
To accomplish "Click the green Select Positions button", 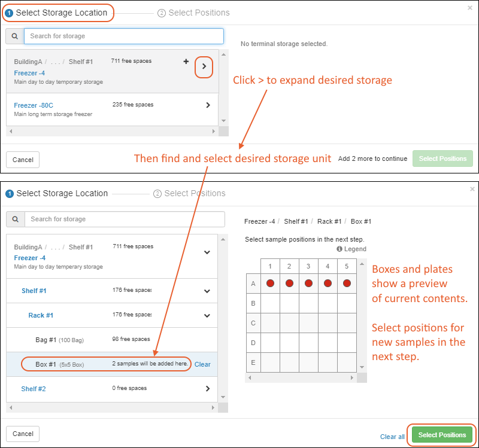I will [442, 435].
